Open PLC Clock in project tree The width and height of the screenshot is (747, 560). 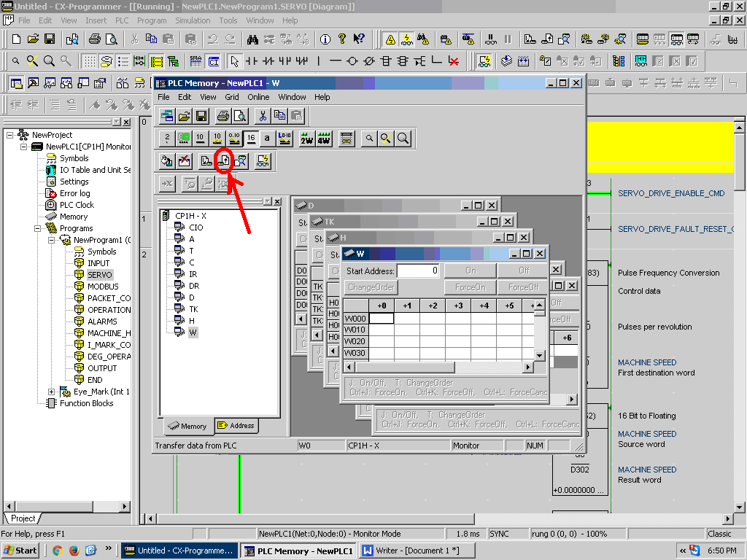coord(77,205)
